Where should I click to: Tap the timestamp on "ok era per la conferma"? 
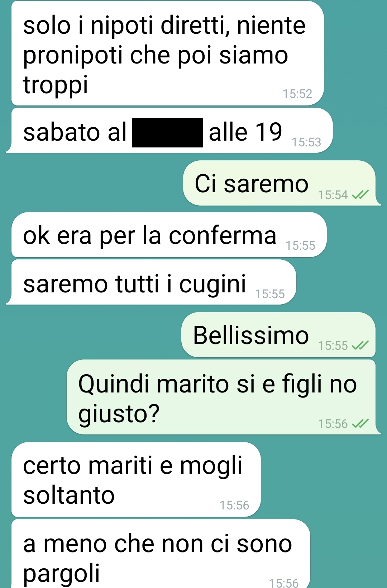point(300,245)
